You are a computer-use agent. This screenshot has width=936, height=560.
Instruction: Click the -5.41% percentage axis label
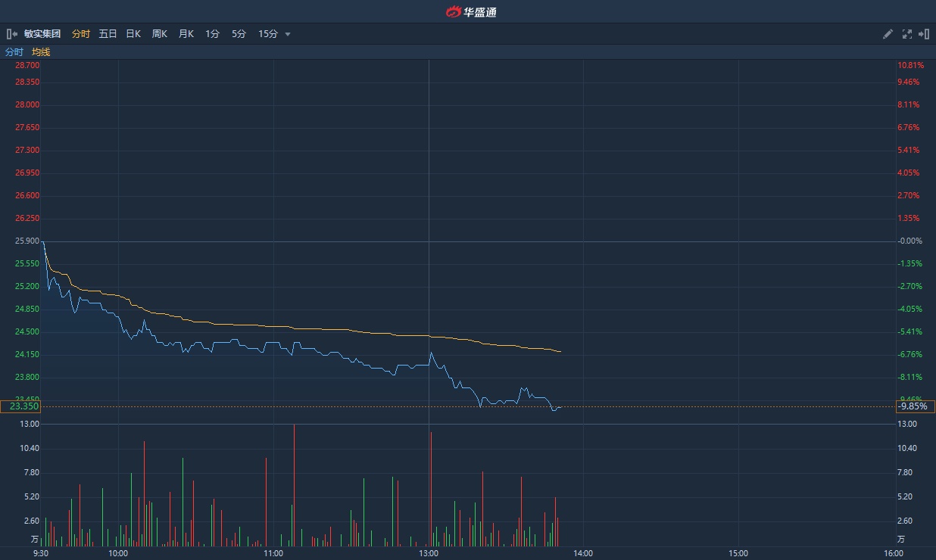point(911,331)
